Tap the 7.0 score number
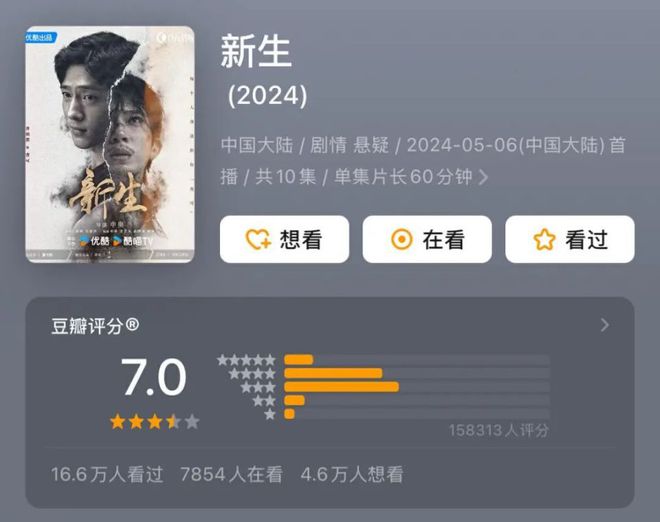The image size is (660, 522). [x=154, y=377]
